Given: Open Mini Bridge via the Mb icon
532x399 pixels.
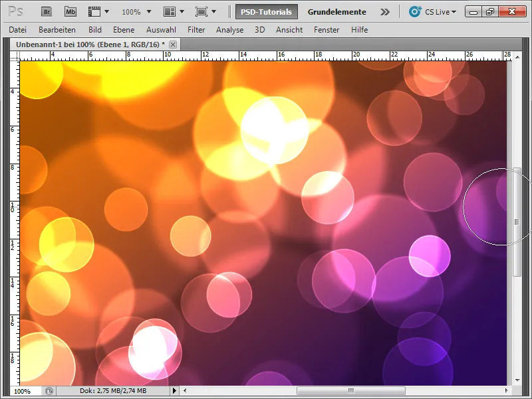Looking at the screenshot, I should coord(70,12).
